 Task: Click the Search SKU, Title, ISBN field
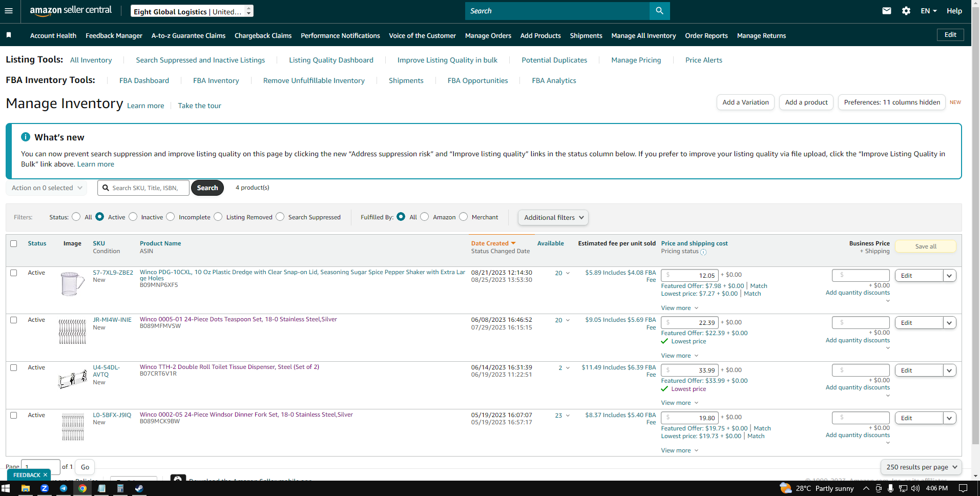143,188
